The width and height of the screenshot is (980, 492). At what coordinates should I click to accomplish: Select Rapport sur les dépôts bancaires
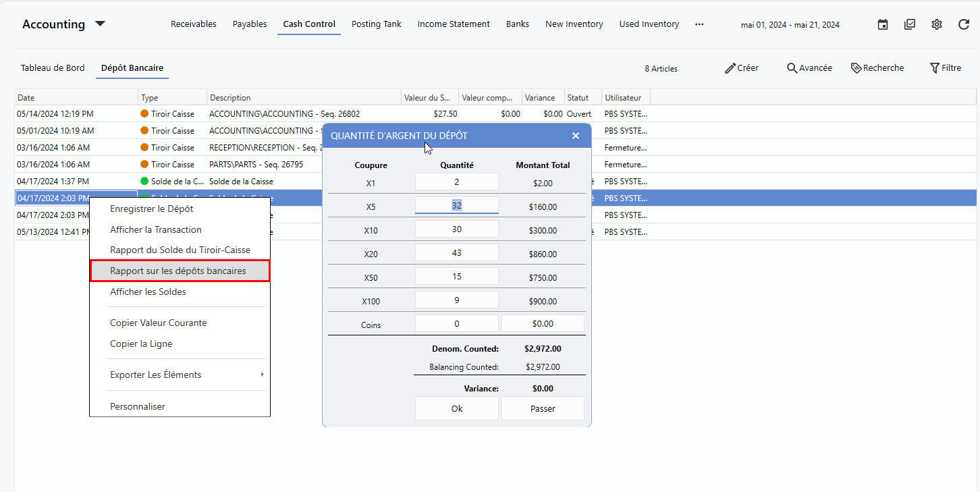[x=180, y=271]
